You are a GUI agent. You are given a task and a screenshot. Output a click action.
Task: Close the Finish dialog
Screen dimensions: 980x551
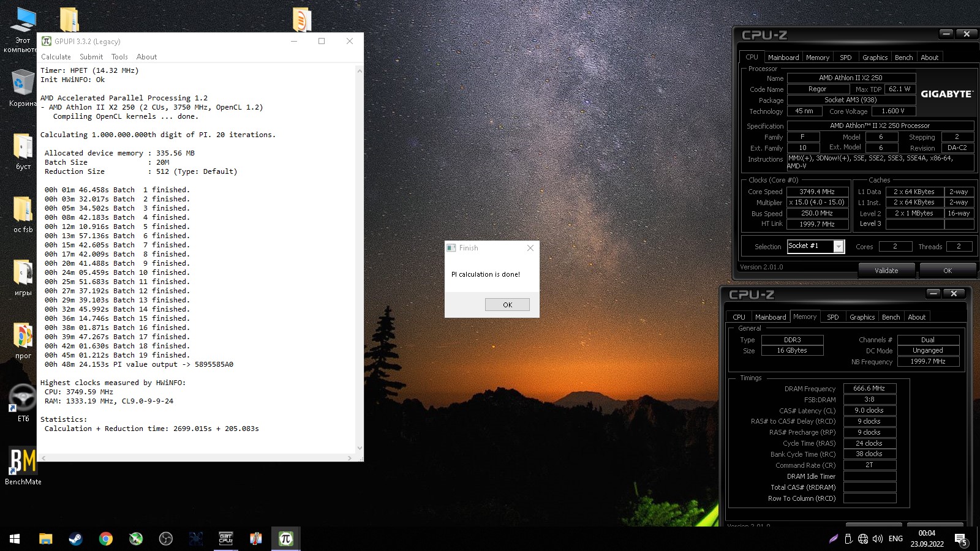pyautogui.click(x=530, y=248)
